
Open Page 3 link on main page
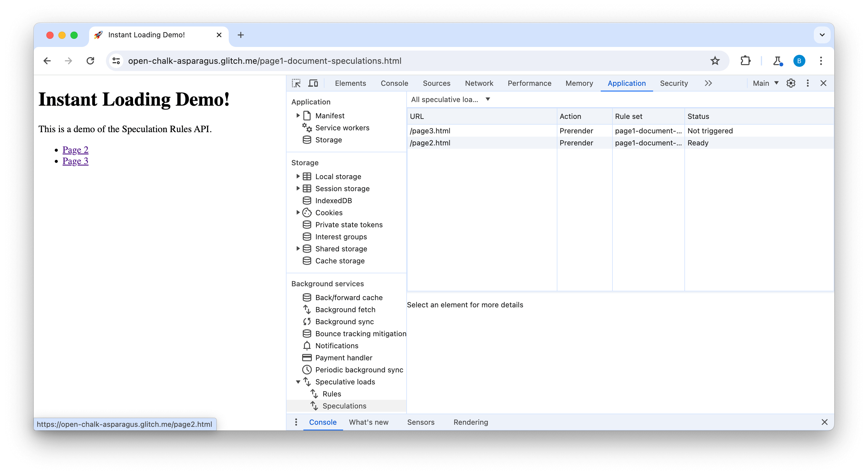click(76, 161)
